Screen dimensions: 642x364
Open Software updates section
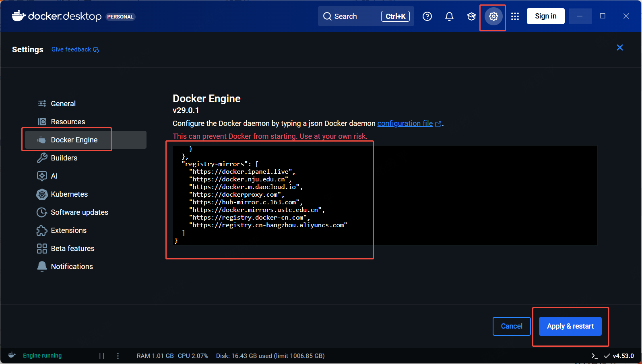click(x=85, y=212)
